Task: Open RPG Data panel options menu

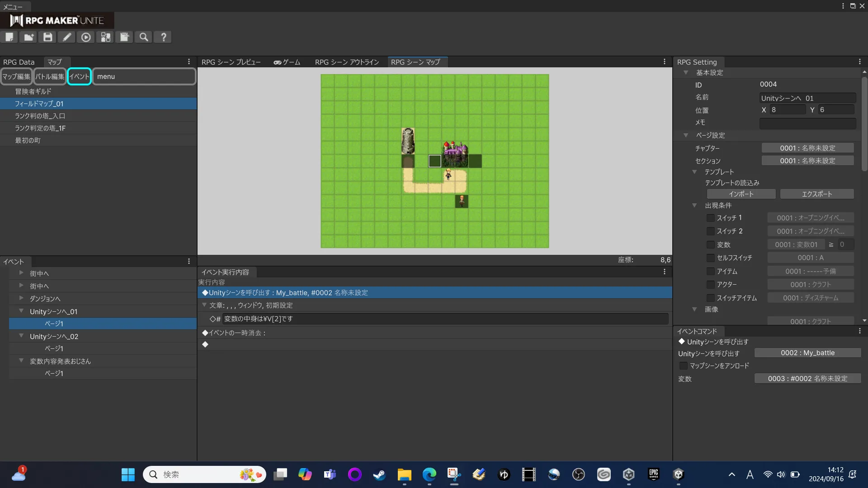Action: [x=189, y=62]
